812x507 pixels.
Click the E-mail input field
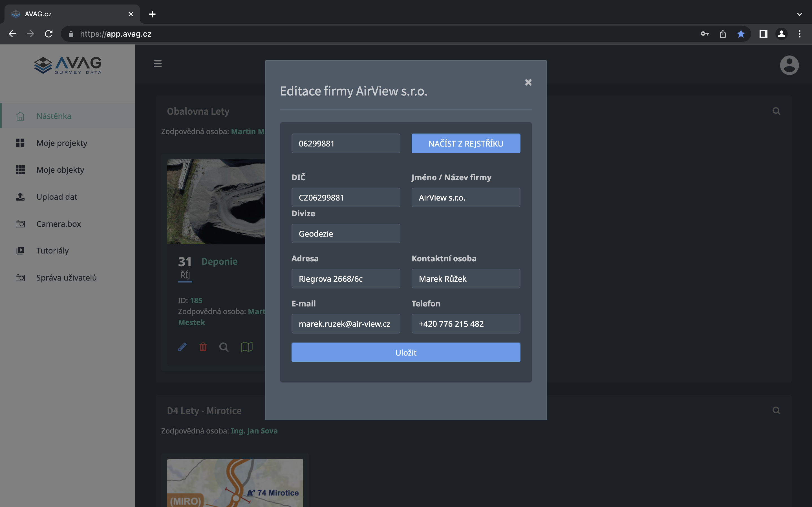[x=346, y=324]
